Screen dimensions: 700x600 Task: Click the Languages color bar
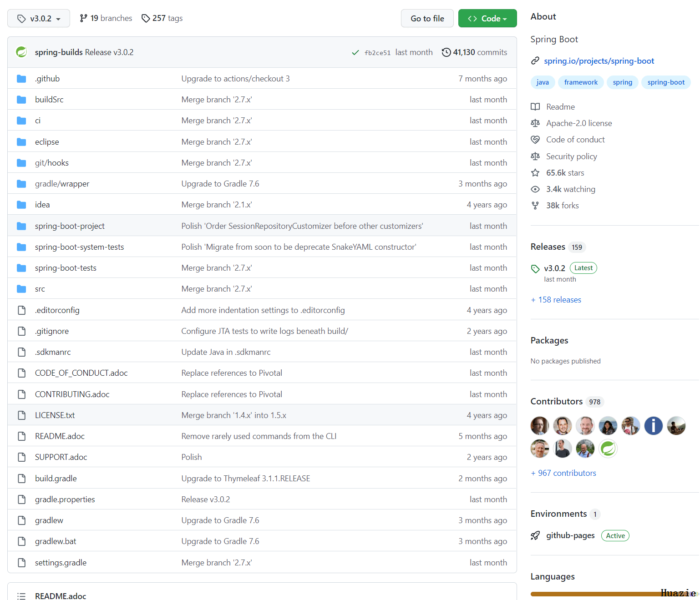(614, 594)
